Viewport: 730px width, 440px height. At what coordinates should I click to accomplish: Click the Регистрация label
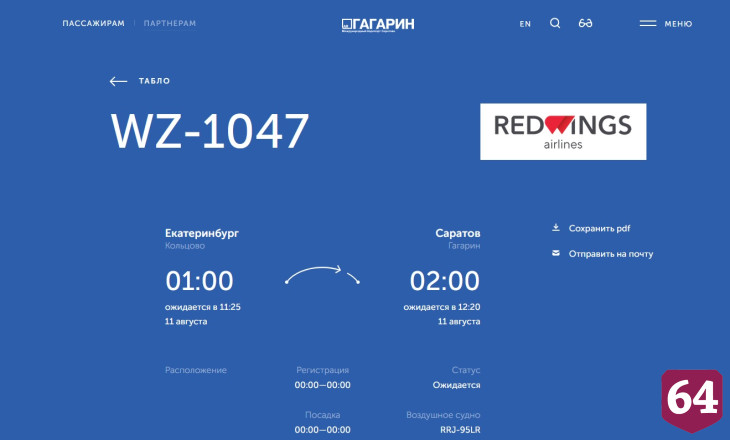point(323,370)
